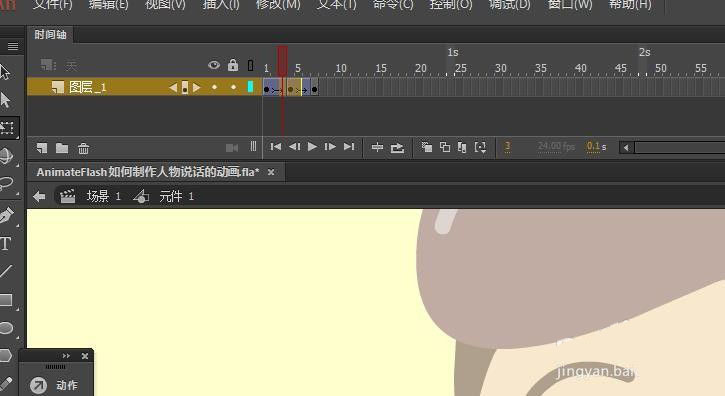Open the 文件(F) menu
The image size is (725, 396).
click(52, 5)
